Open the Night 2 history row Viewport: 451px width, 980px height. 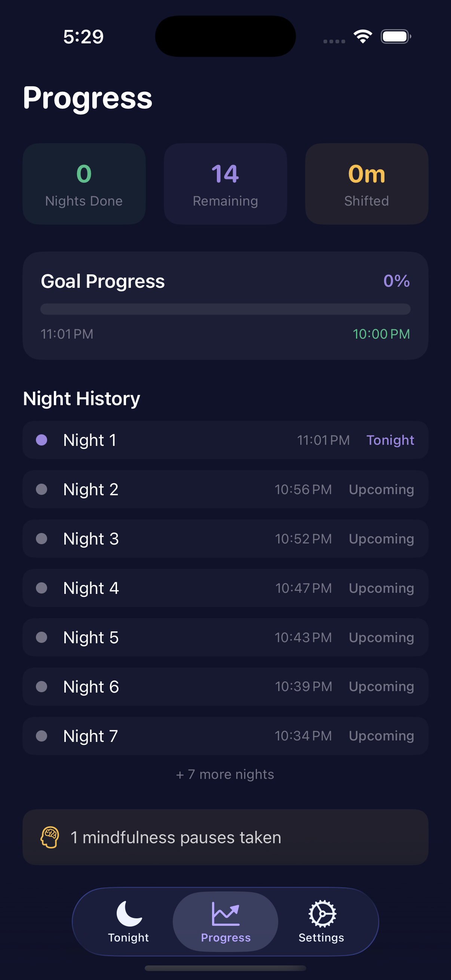[225, 489]
